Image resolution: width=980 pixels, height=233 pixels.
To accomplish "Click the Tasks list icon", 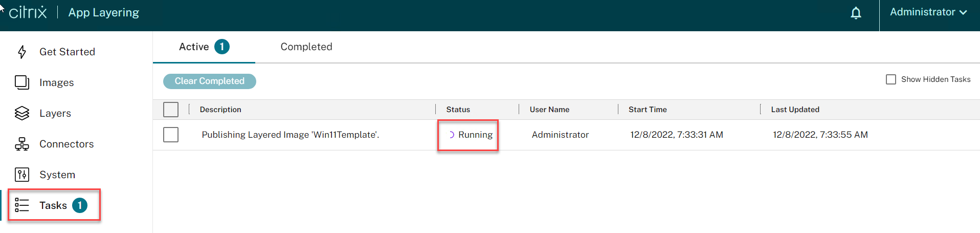I will [x=22, y=205].
